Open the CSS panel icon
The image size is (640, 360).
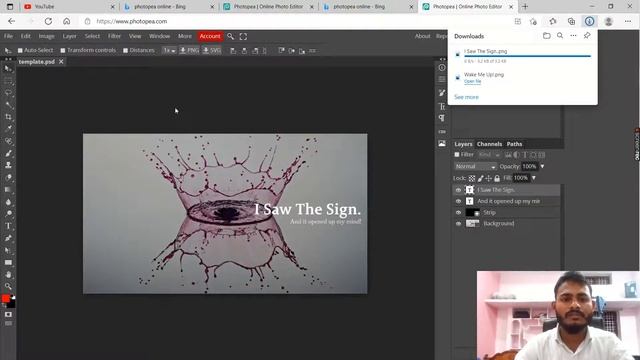(x=442, y=132)
